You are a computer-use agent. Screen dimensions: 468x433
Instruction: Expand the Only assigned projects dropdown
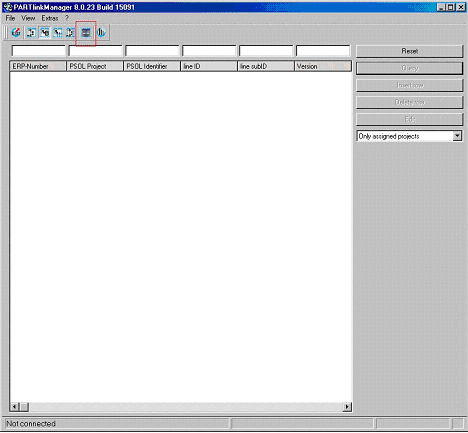[457, 136]
